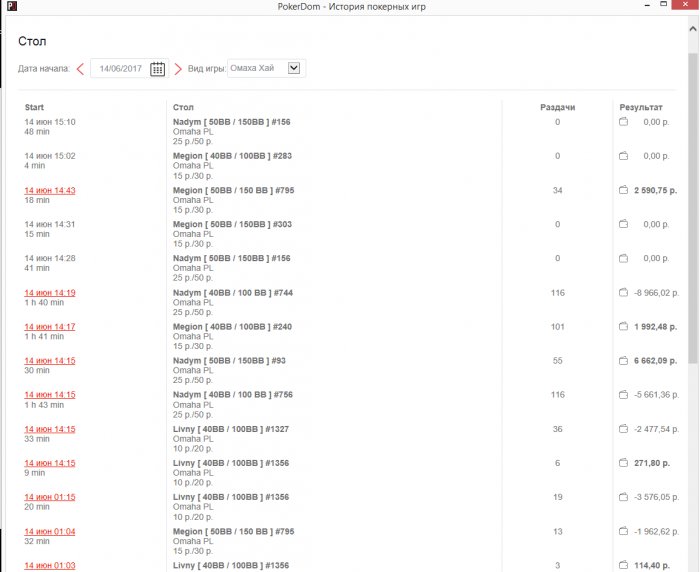Viewport: 700px width, 572px height.
Task: Open the 14 июн 01:15 session link
Action: point(50,497)
